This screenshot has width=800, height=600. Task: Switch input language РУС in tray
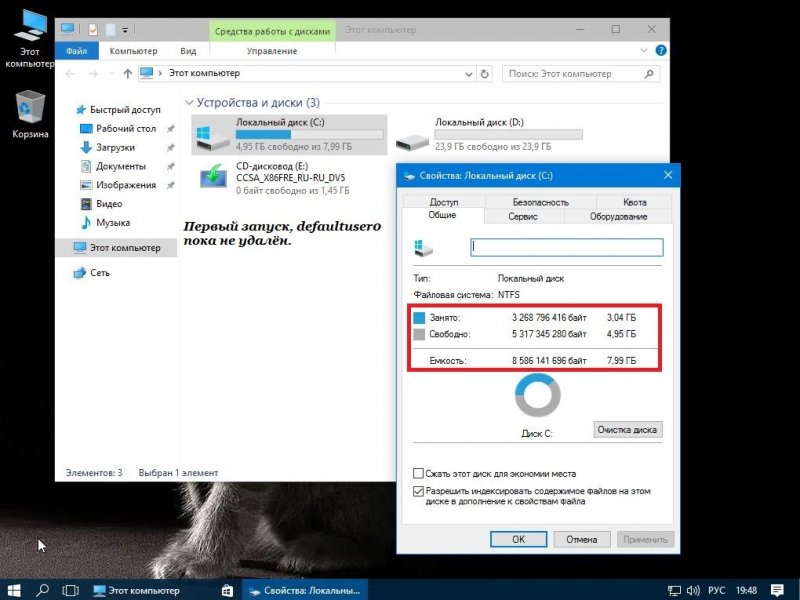tap(716, 591)
